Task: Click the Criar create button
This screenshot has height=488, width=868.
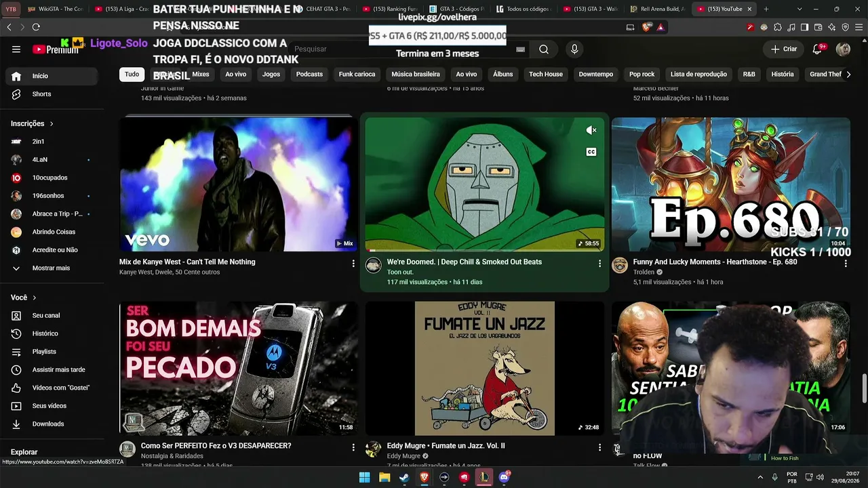Action: point(784,49)
